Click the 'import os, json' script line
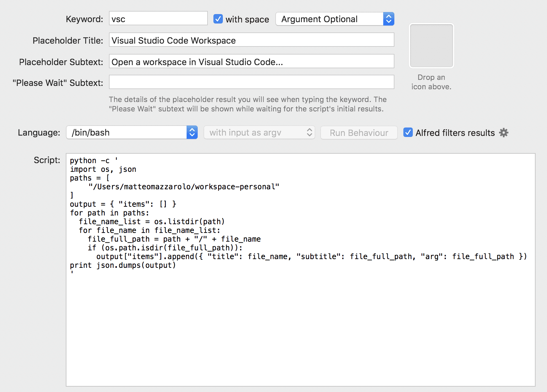 (x=103, y=169)
